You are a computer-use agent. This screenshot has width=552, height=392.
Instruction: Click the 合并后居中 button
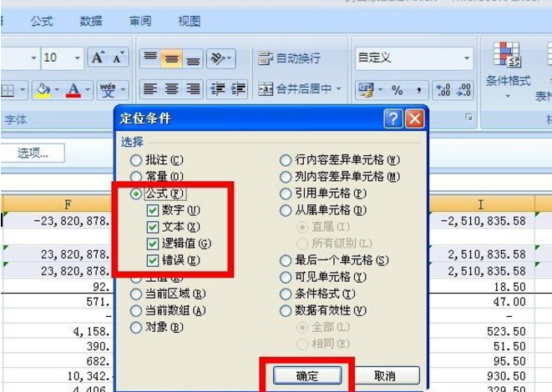point(296,89)
